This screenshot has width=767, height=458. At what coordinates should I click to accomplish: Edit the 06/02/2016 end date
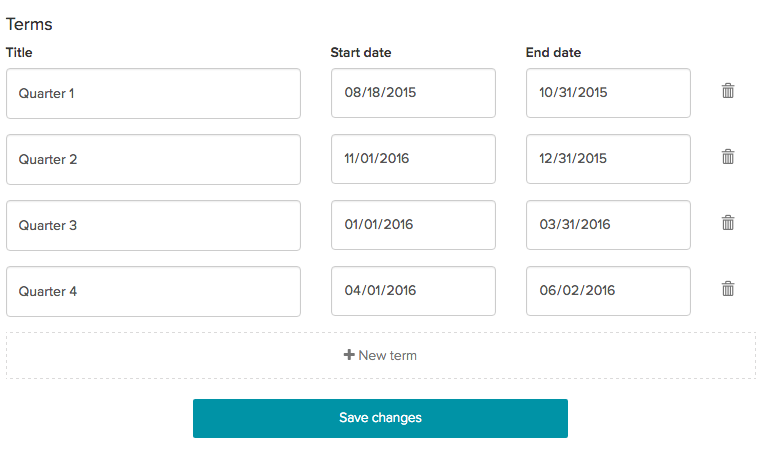coord(609,291)
